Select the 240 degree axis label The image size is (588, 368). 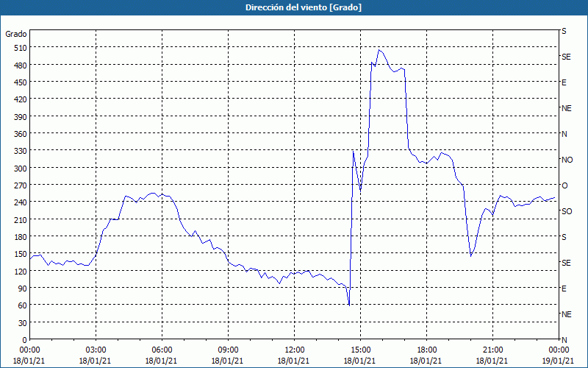tap(20, 202)
